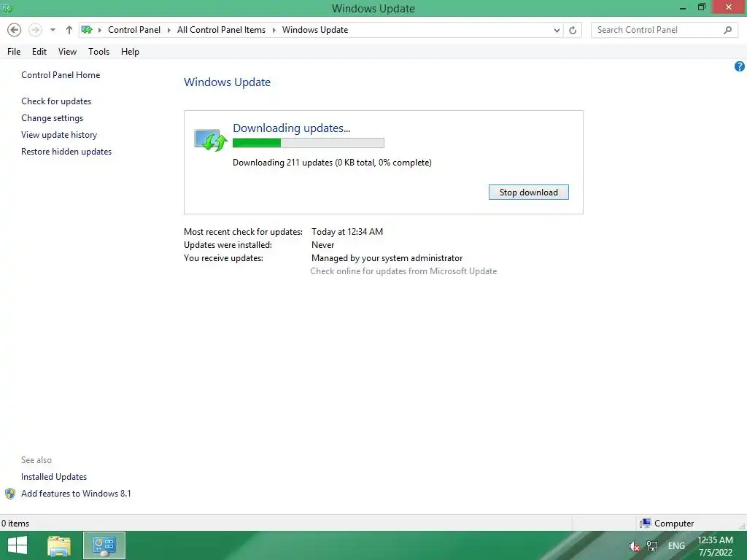
Task: Click the blue help question mark icon
Action: coord(740,66)
